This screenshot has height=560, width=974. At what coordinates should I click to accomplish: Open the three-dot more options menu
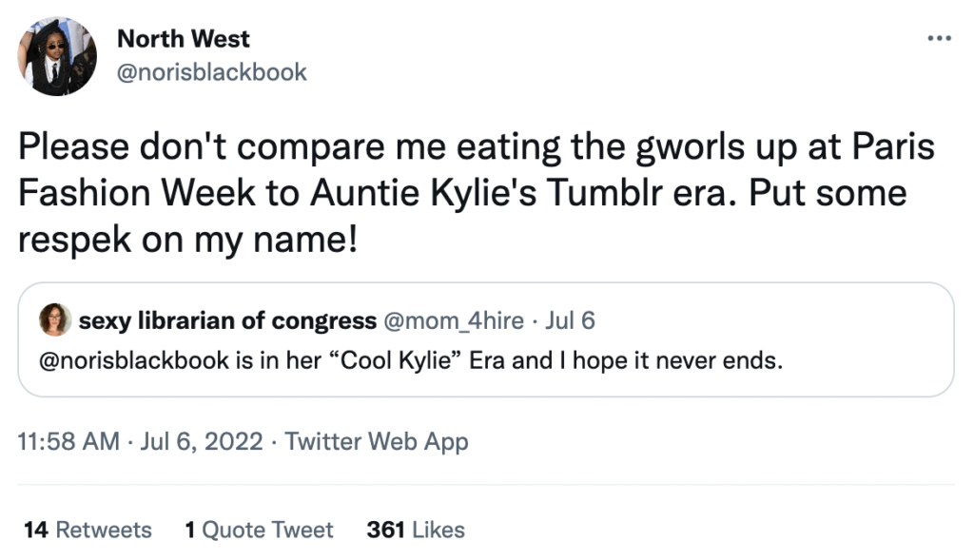(938, 39)
